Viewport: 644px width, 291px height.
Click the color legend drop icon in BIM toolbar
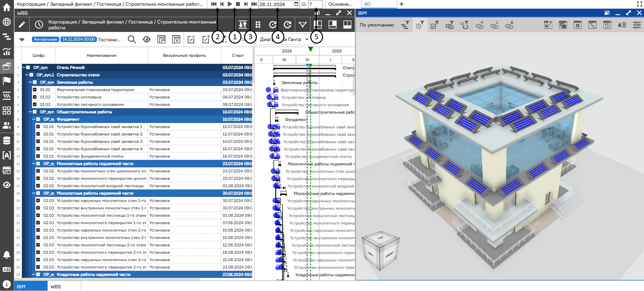(622, 25)
